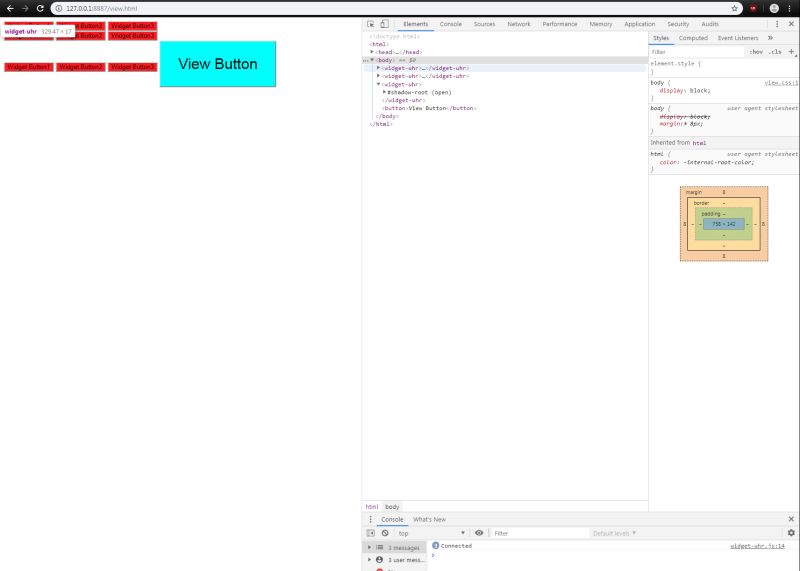
Task: Reload the page with the refresh icon
Action: (40, 8)
